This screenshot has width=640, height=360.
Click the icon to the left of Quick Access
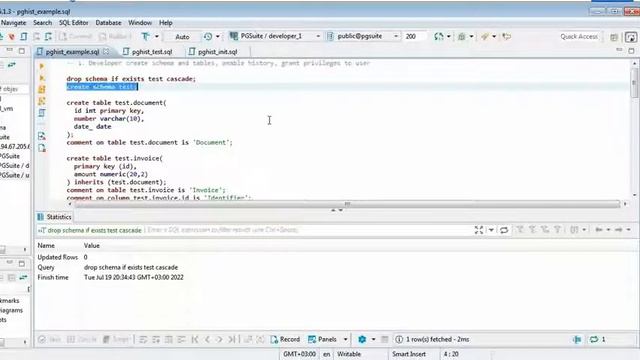click(507, 36)
